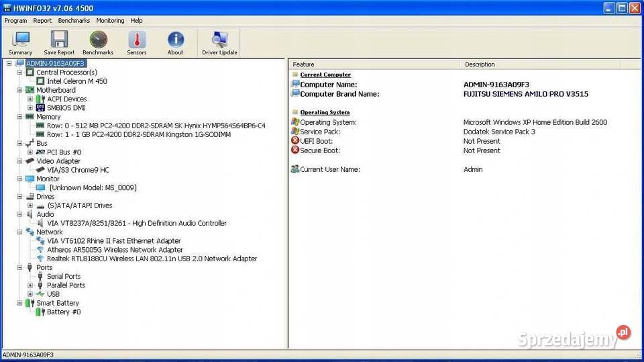Viewport: 644px width, 362px height.
Task: Expand the Parallel Ports node
Action: [x=30, y=285]
